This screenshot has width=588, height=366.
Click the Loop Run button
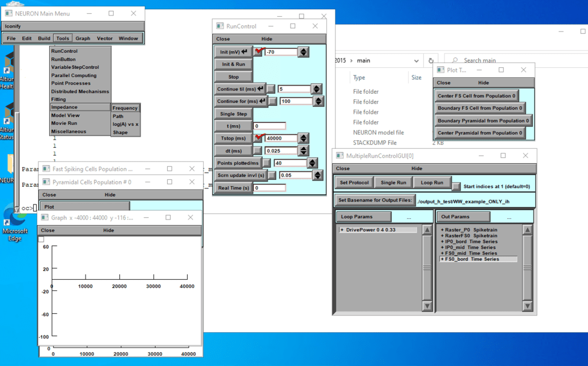pos(432,183)
